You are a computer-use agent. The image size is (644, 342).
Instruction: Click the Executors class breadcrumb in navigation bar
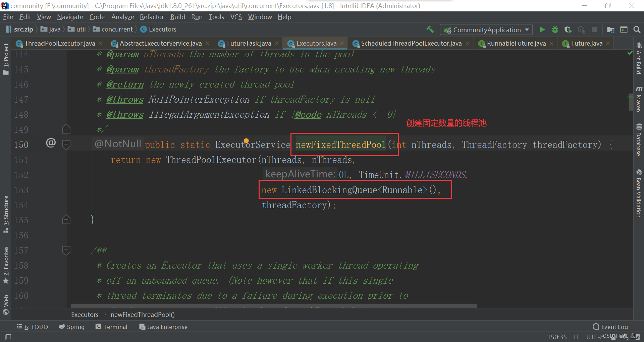pos(158,30)
